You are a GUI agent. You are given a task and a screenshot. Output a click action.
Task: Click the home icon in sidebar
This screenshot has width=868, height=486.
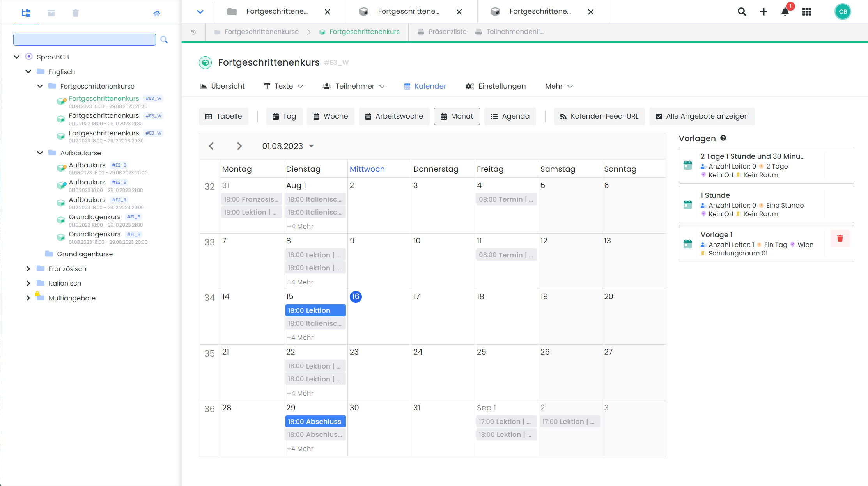pos(157,13)
